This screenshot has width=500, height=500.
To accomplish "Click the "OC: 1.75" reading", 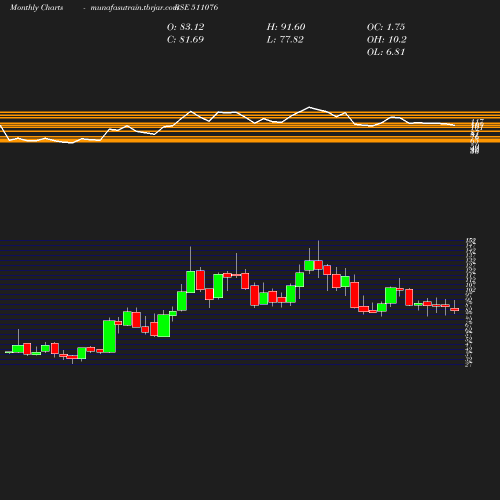I will tap(386, 27).
